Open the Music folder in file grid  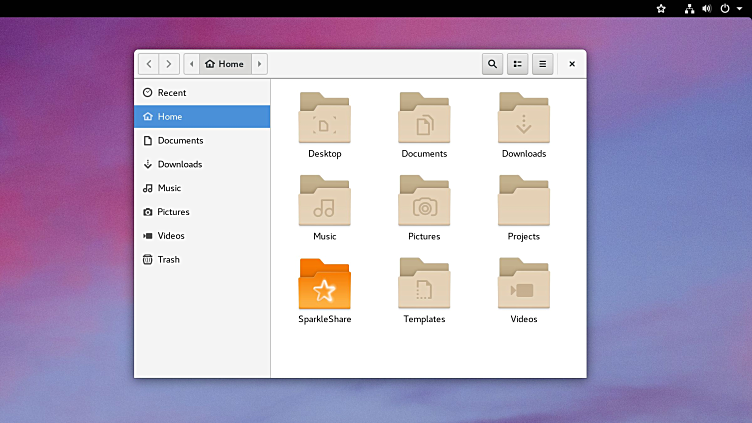click(324, 203)
